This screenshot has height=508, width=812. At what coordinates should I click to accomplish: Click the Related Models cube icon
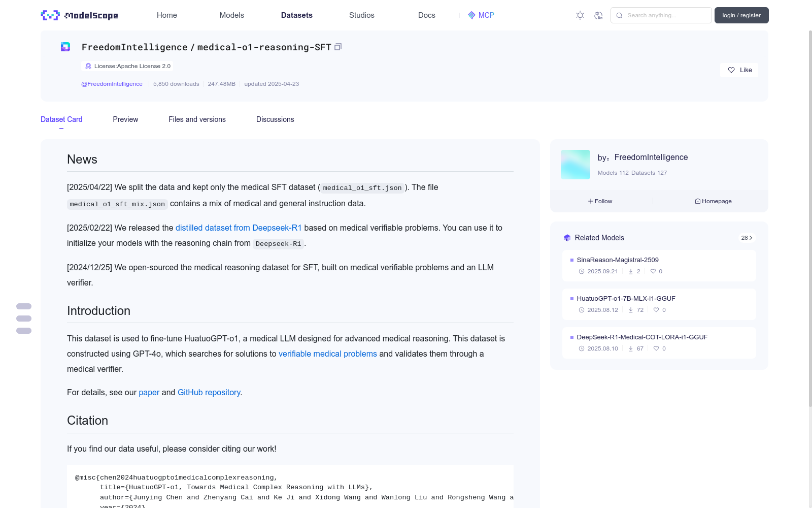[567, 238]
